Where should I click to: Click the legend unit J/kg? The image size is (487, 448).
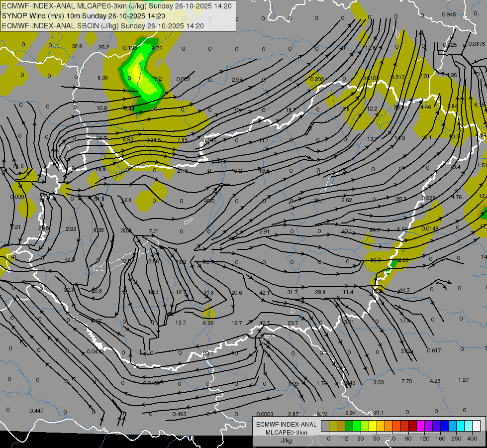coord(286,441)
